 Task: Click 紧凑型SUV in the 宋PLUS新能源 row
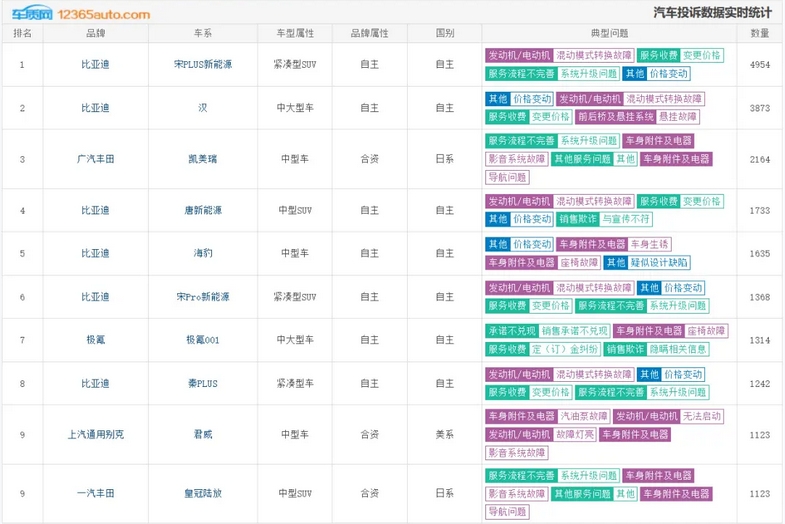point(295,65)
